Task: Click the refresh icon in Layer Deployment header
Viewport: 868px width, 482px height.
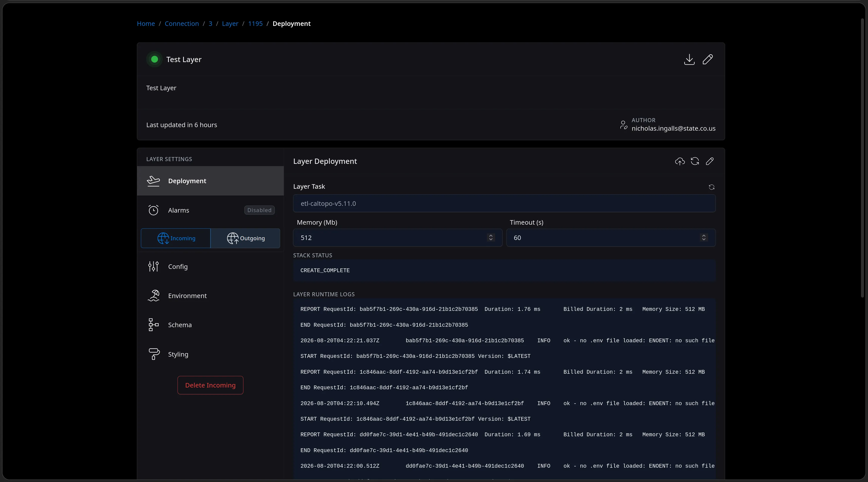Action: 694,161
